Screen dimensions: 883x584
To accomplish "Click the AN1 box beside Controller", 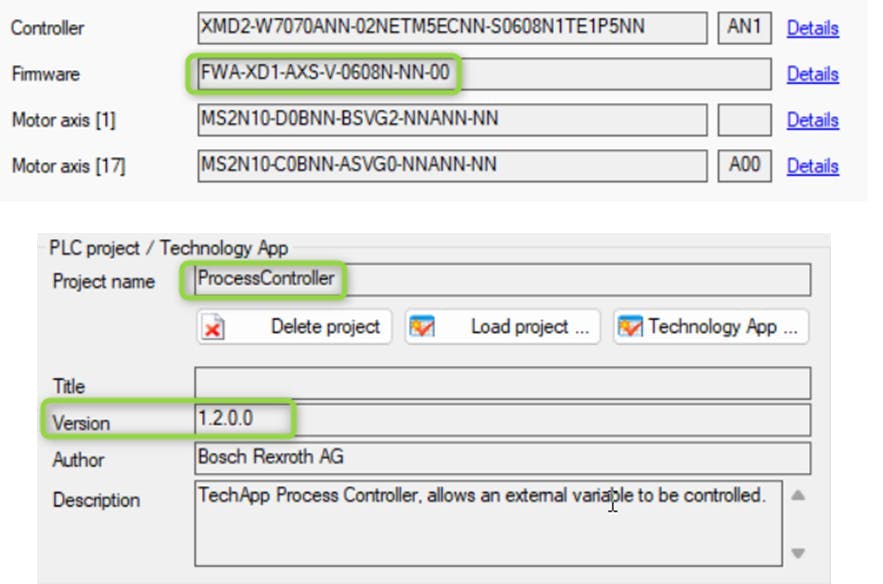I will pyautogui.click(x=744, y=28).
